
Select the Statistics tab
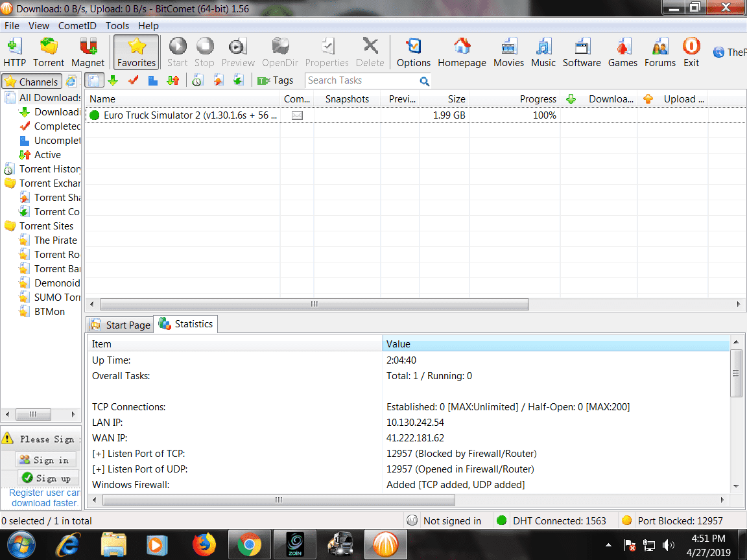pyautogui.click(x=186, y=324)
